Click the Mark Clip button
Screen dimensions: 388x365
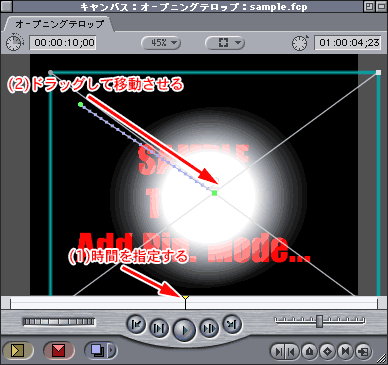click(x=345, y=351)
